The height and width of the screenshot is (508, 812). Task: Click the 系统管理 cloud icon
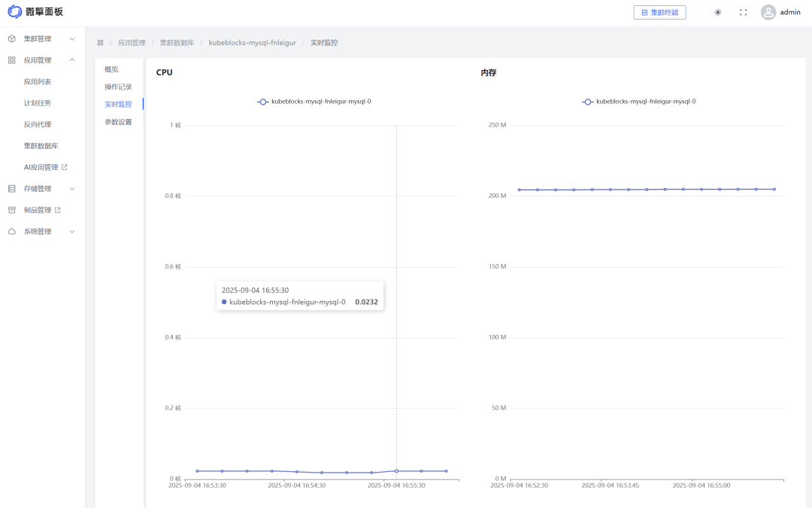[x=12, y=232]
